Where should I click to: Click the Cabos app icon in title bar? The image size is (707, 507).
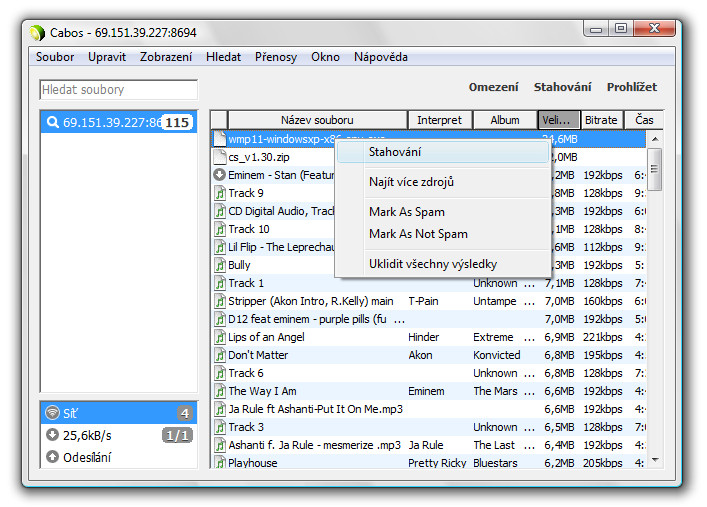pyautogui.click(x=37, y=32)
